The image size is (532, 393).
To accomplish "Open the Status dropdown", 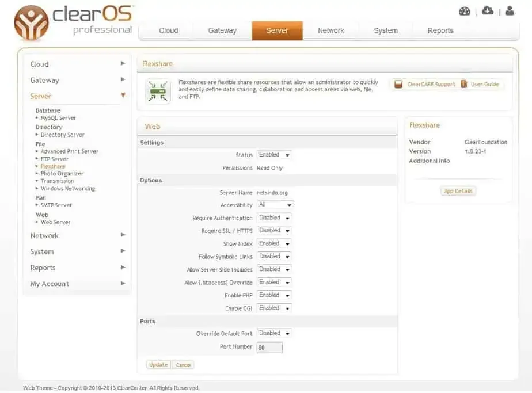I will coord(274,155).
